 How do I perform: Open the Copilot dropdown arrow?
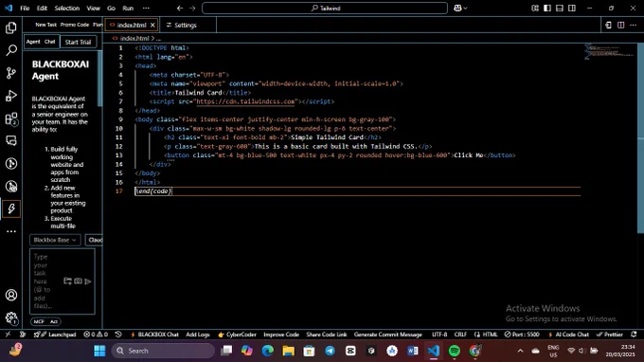click(x=465, y=9)
